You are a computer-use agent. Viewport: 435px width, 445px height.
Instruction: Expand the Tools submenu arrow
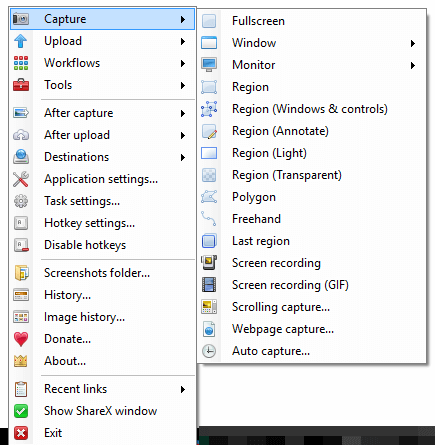pyautogui.click(x=183, y=85)
